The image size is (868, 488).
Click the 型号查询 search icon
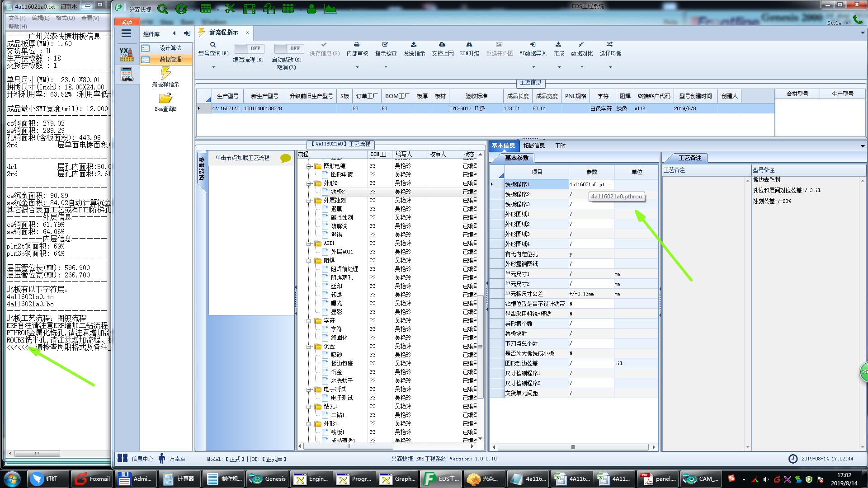click(213, 45)
